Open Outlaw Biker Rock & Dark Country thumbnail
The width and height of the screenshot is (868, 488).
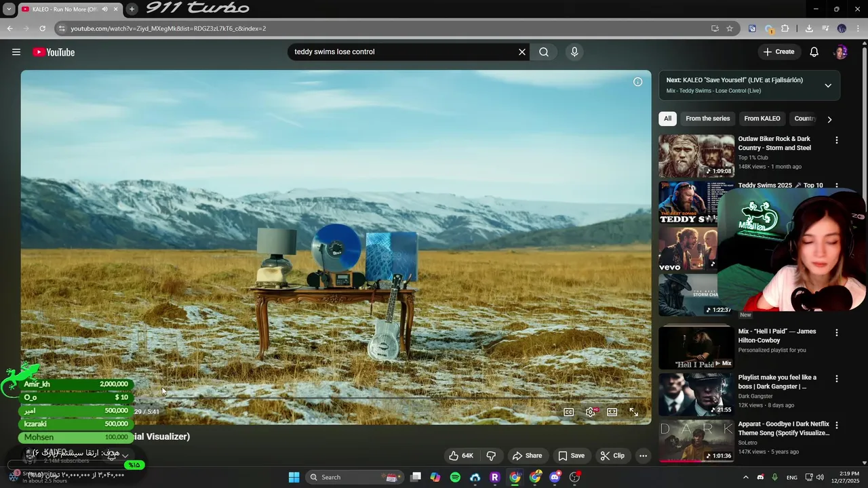[x=696, y=156]
